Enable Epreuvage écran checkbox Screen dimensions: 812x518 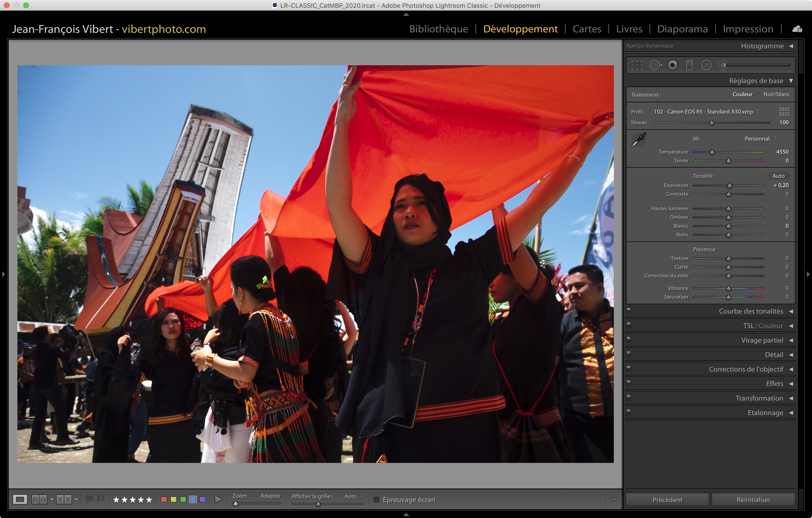click(377, 499)
